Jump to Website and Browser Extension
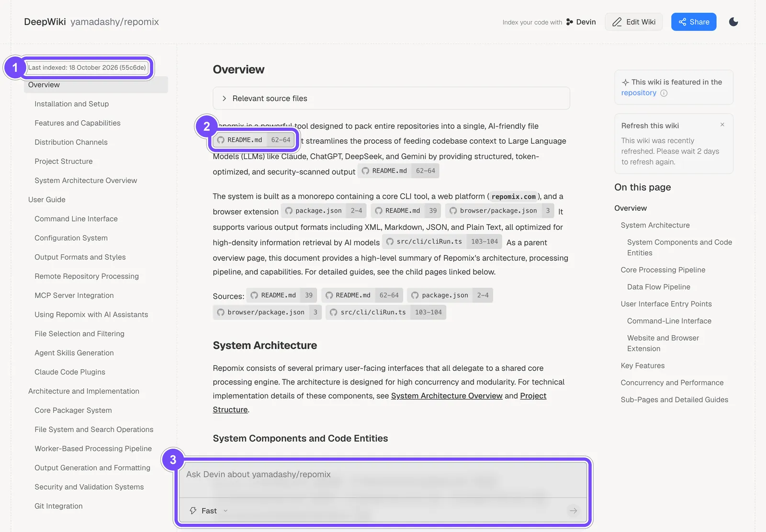The width and height of the screenshot is (766, 532). pyautogui.click(x=663, y=343)
